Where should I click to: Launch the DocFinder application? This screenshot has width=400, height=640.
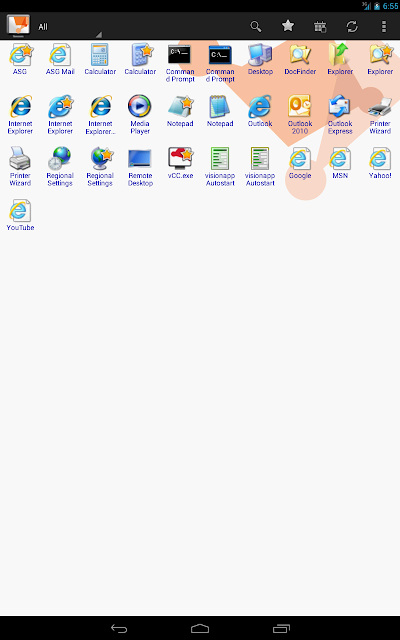(x=300, y=59)
